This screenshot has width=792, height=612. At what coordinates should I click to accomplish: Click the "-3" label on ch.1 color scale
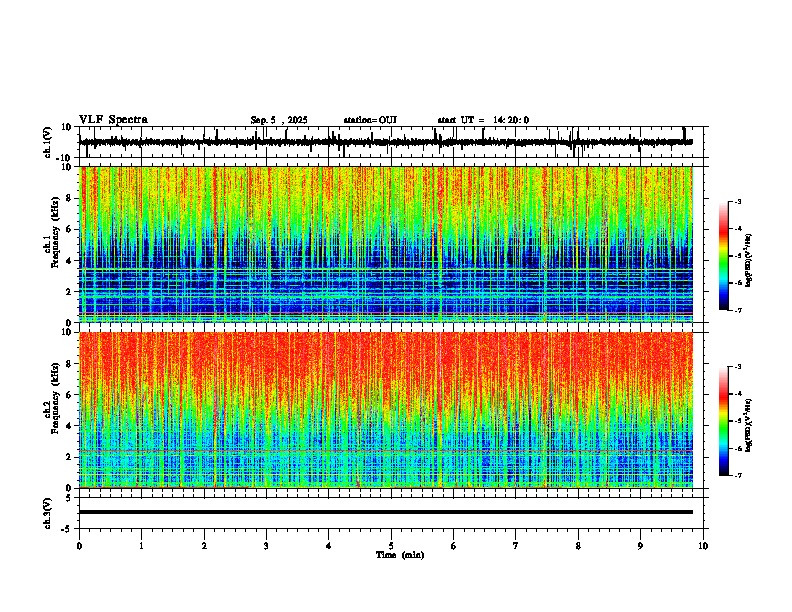pyautogui.click(x=737, y=202)
